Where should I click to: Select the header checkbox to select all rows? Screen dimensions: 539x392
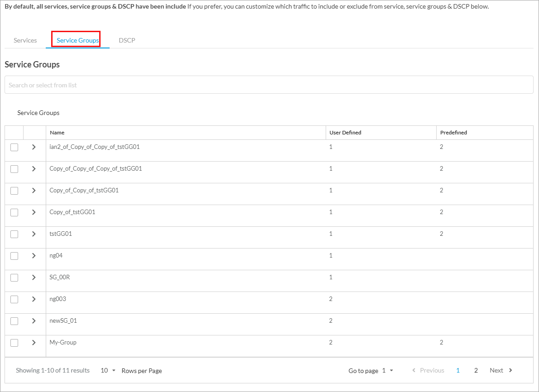[14, 132]
